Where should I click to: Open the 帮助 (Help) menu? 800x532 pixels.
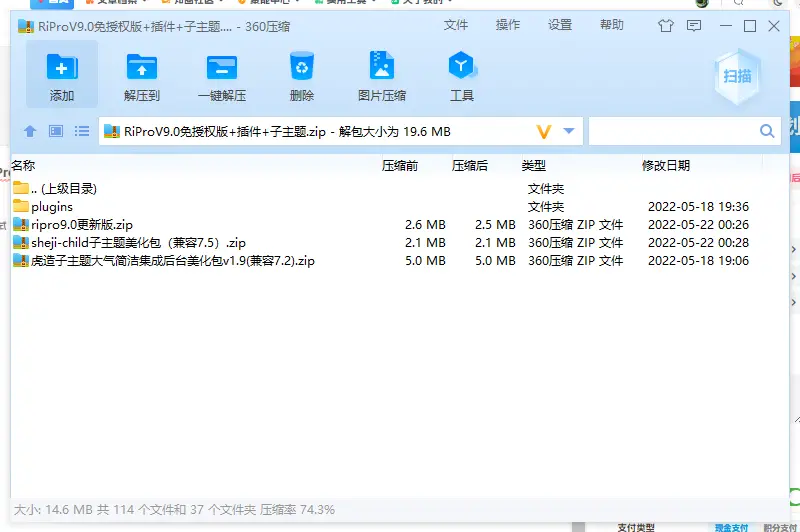tap(612, 25)
